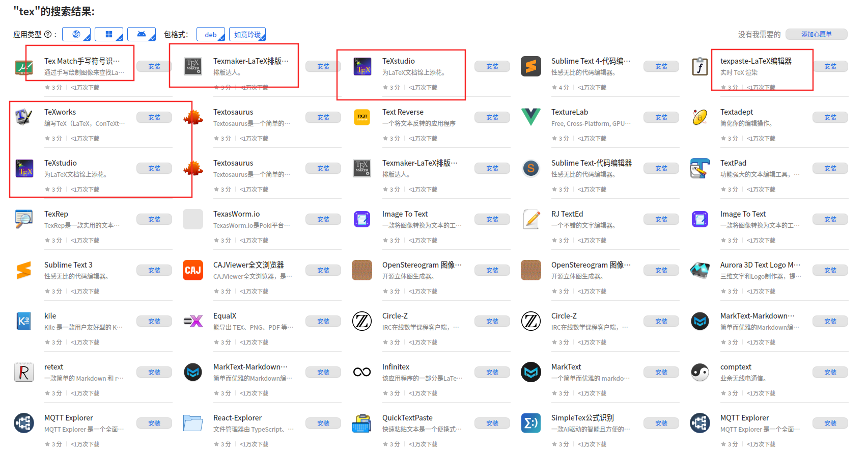868x449 pixels.
Task: Open the TextureLab app icon
Action: [531, 117]
